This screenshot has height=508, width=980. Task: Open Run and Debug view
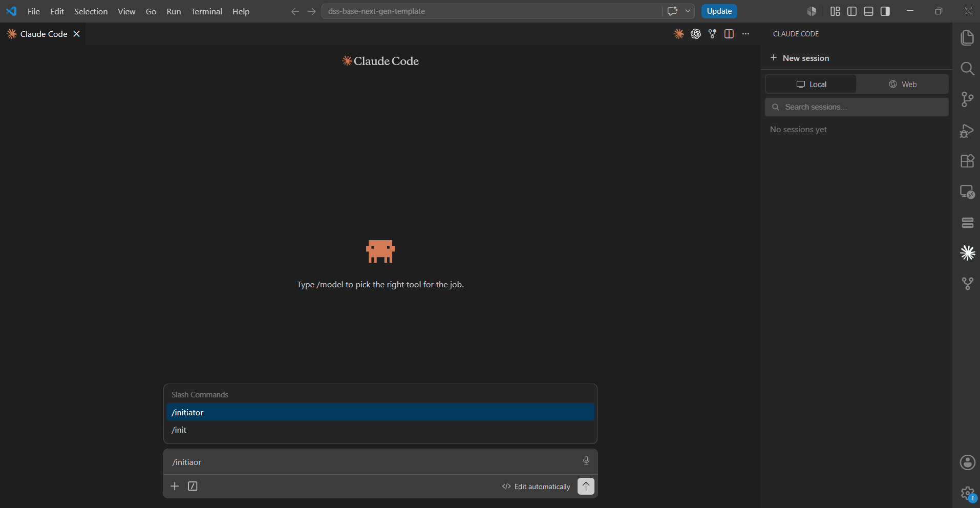[967, 131]
